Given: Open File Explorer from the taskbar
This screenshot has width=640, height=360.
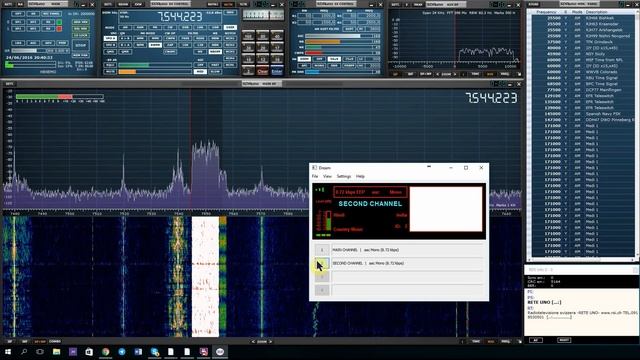Looking at the screenshot, I should [56, 351].
